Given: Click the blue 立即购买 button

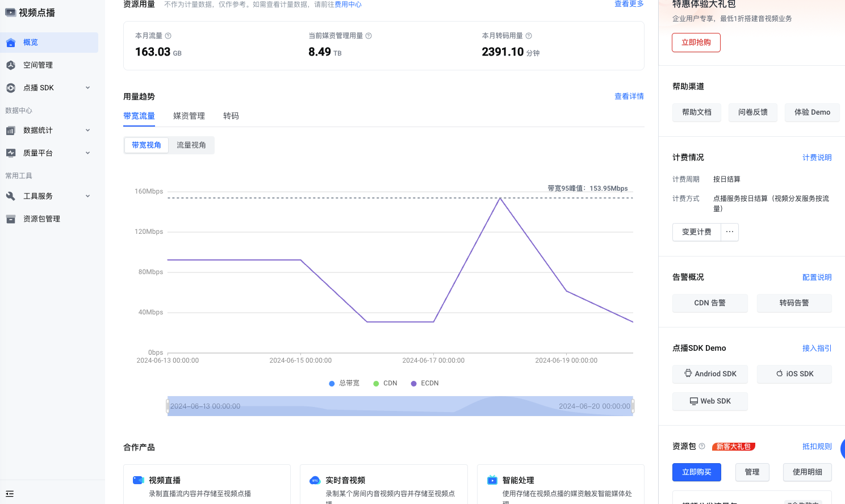Looking at the screenshot, I should (x=697, y=472).
